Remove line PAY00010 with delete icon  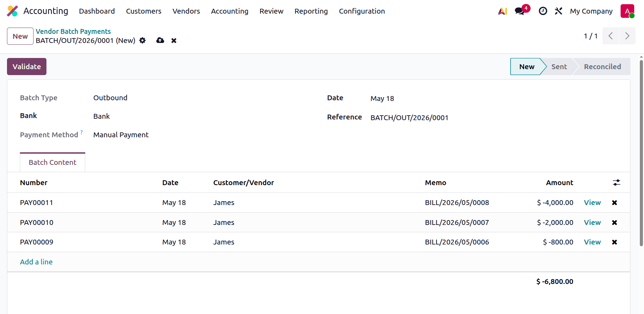(x=615, y=222)
